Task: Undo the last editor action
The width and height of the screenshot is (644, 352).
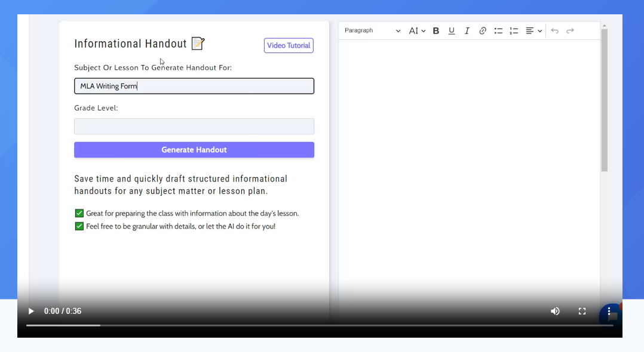Action: click(x=555, y=31)
